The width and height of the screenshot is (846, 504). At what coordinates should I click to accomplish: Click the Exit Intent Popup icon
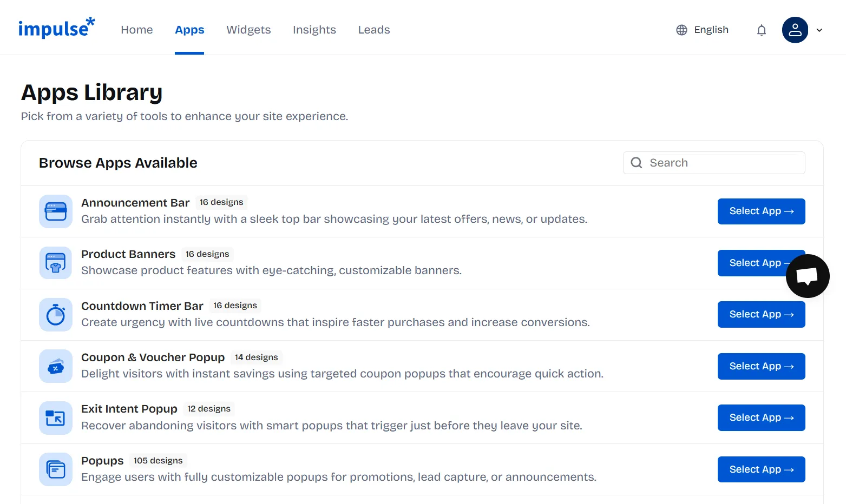point(56,418)
